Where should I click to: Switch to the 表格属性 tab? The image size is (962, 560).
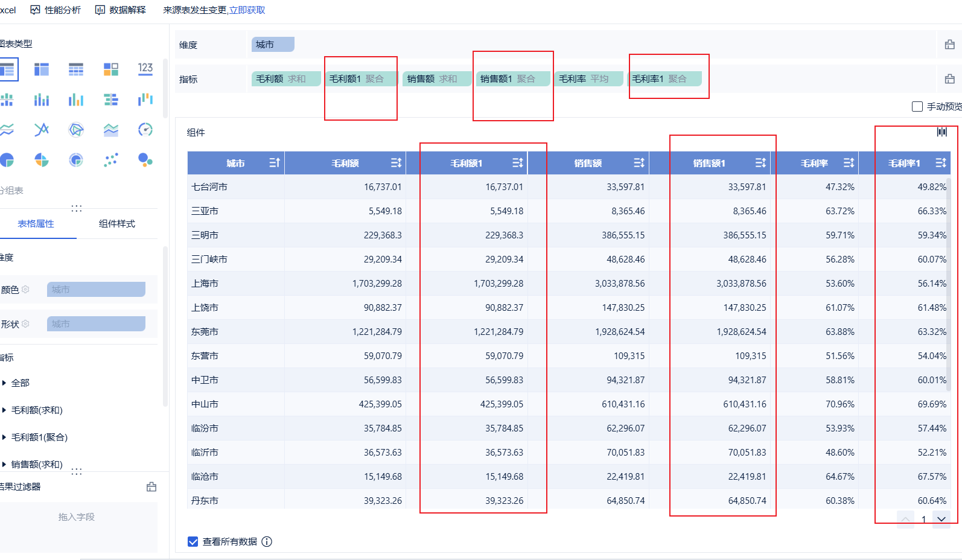tap(36, 224)
